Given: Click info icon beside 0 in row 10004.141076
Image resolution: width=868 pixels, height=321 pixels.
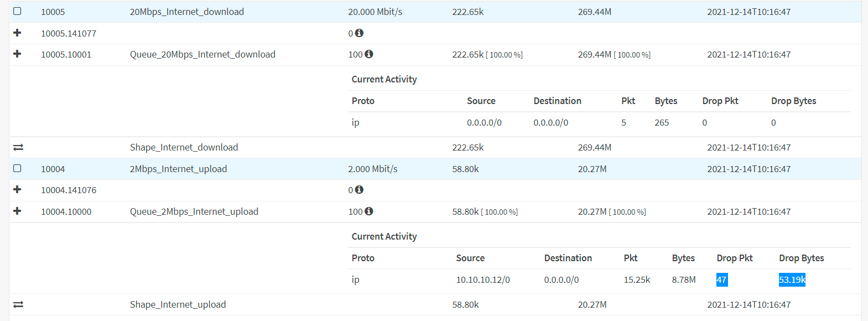Looking at the screenshot, I should [359, 190].
